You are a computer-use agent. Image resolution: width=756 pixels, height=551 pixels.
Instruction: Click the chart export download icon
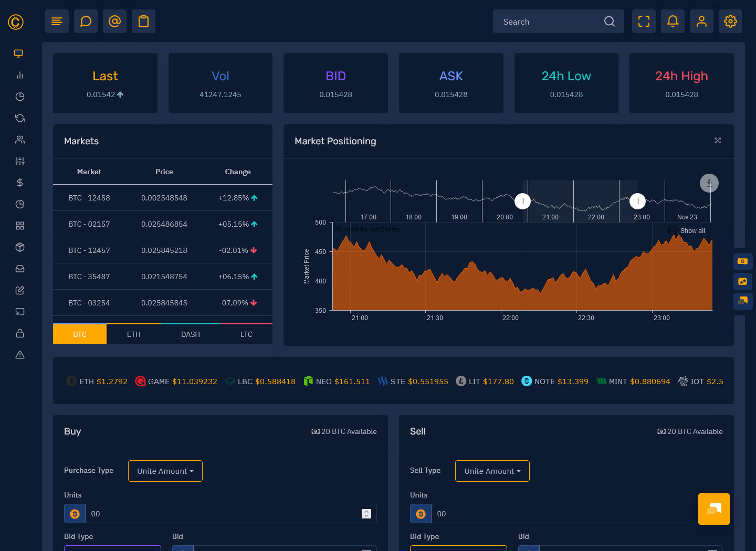click(709, 183)
